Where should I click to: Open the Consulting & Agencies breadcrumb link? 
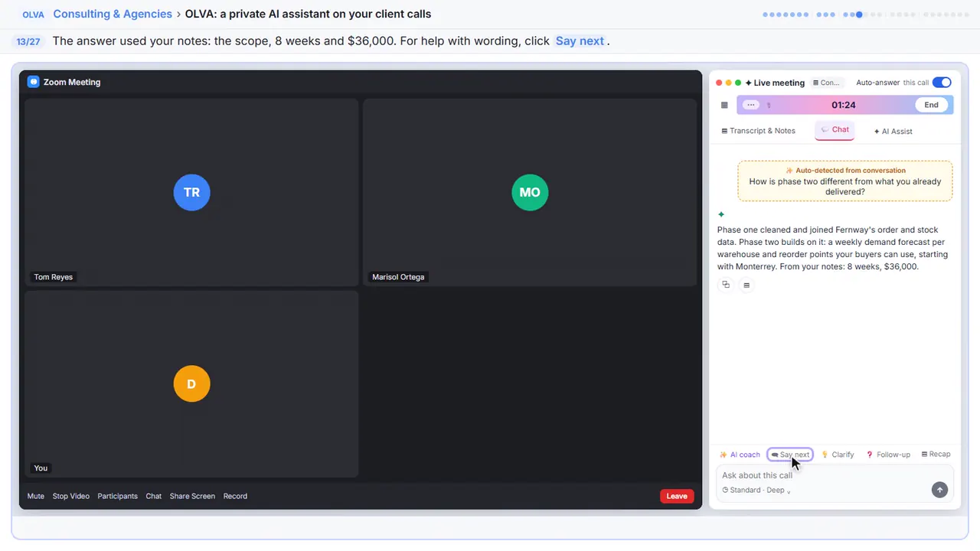113,14
